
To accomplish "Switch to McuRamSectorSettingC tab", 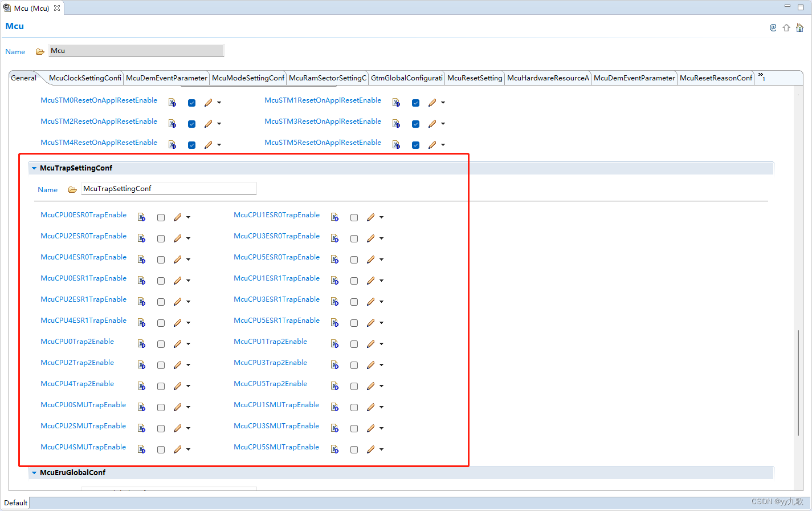I will pos(328,78).
